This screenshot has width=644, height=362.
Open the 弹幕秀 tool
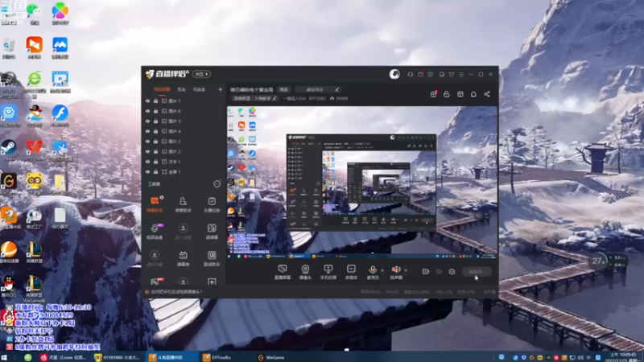pos(184,258)
